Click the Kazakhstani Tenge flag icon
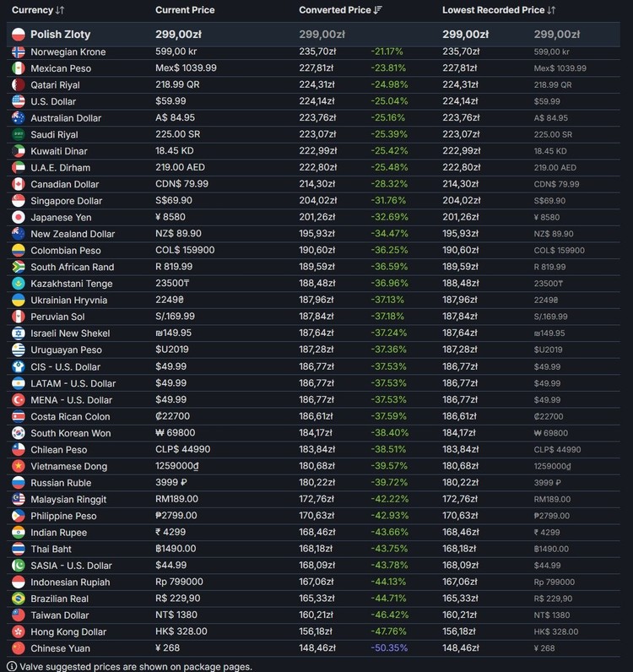Image resolution: width=633 pixels, height=672 pixels. pos(19,284)
